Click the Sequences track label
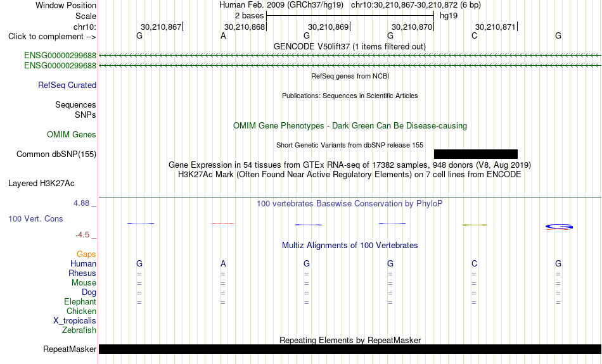Viewport: 602px width, 364px height. pos(75,104)
